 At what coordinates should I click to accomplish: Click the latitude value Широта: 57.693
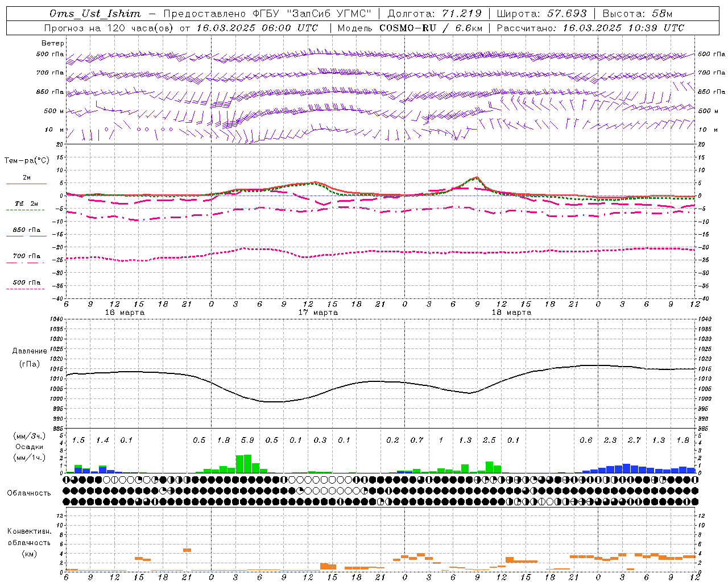(x=541, y=14)
